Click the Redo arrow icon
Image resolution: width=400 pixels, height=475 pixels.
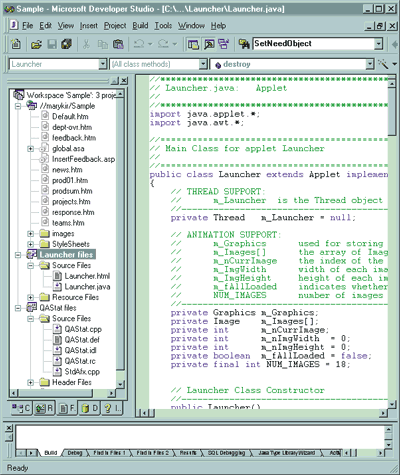pos(163,44)
